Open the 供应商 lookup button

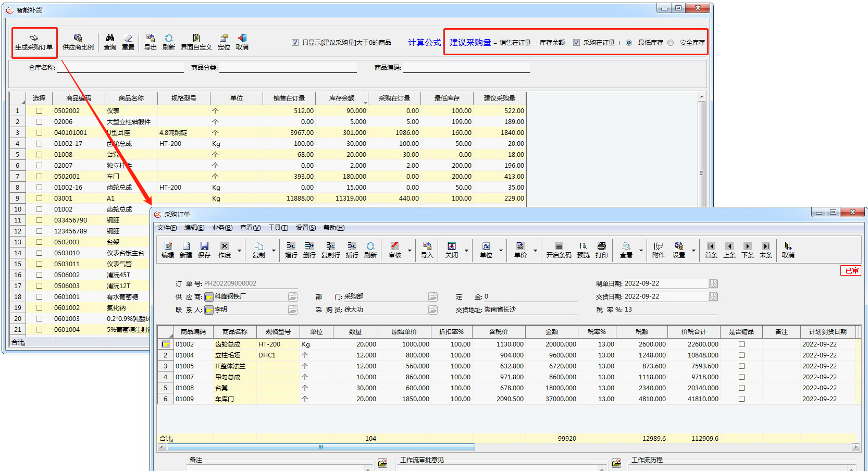click(x=293, y=296)
